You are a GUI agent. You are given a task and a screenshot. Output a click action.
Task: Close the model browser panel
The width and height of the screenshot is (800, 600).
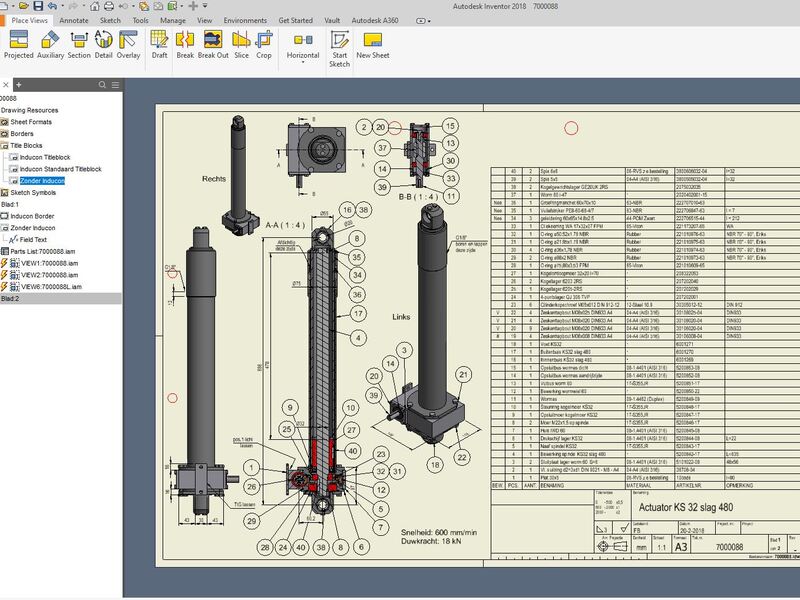pyautogui.click(x=5, y=85)
